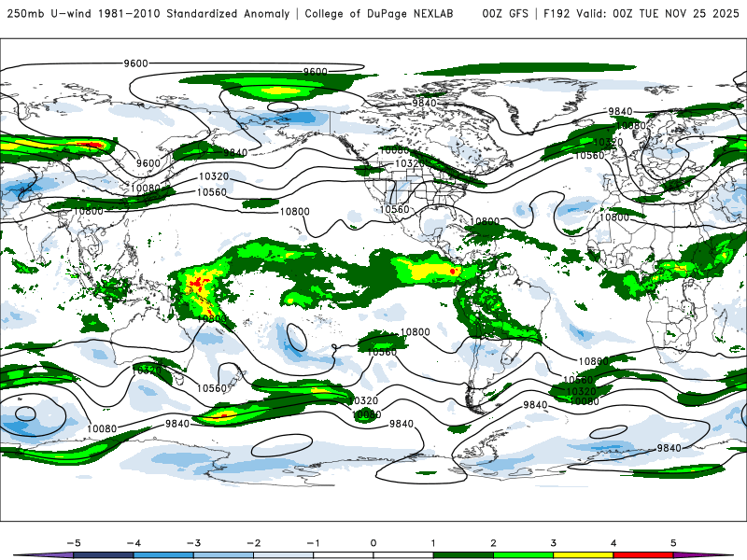
Task: Click the '250mb U-wind' title text
Action: (x=49, y=13)
